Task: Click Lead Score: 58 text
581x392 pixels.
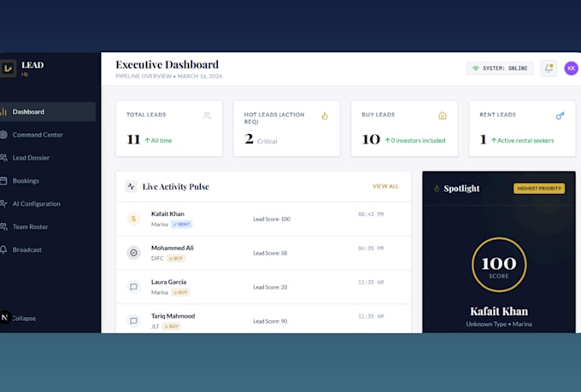Action: coord(270,253)
